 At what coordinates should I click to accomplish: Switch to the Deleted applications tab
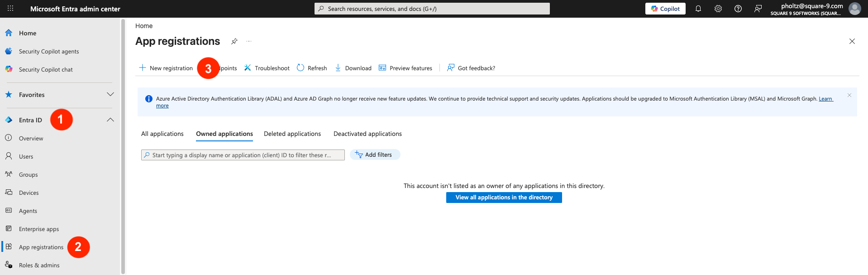coord(292,134)
